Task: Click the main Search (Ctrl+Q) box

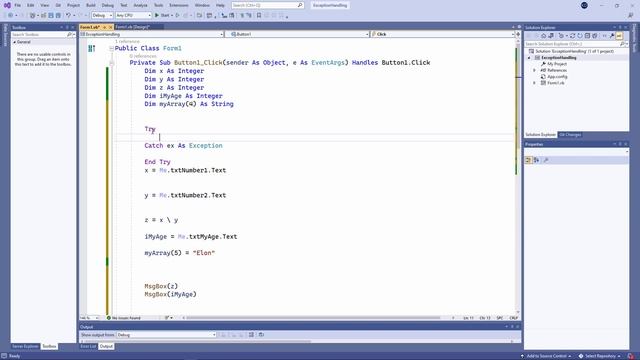Action: pyautogui.click(x=267, y=5)
